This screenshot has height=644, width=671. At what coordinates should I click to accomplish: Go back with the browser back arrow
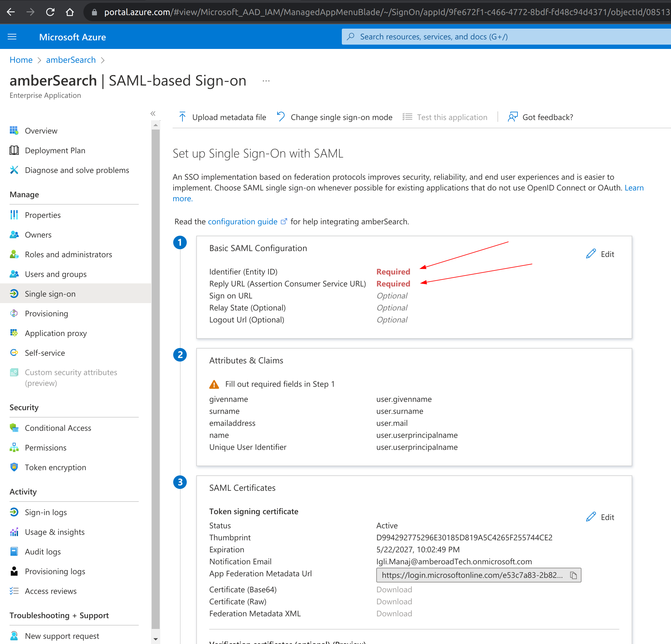coord(11,12)
